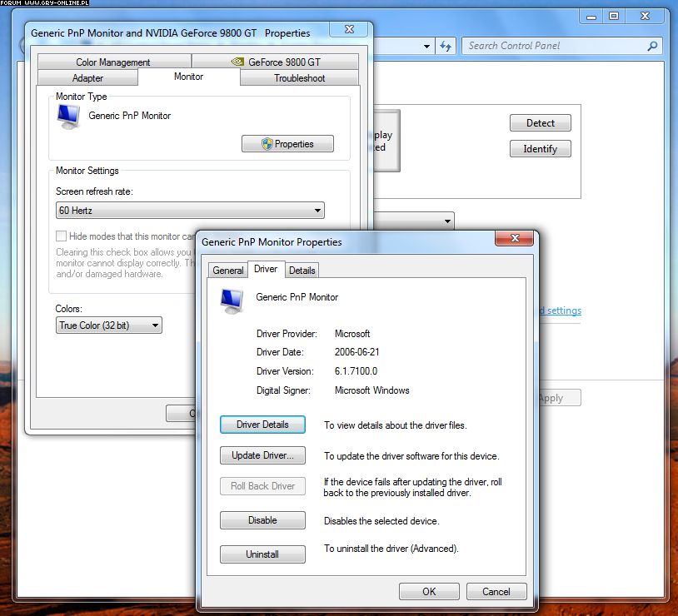Click the Update Driver button

[262, 455]
